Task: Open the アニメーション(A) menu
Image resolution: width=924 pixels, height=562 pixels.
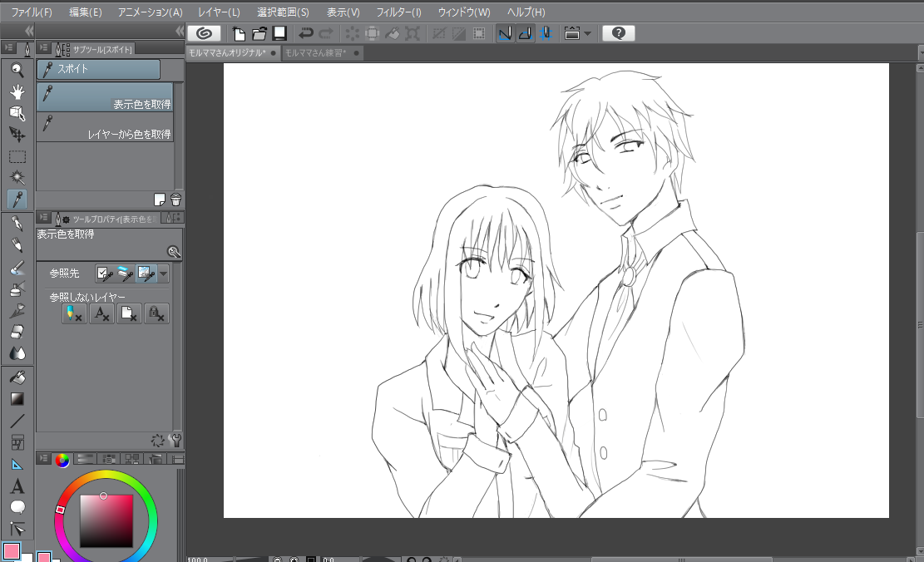Action: pos(151,12)
